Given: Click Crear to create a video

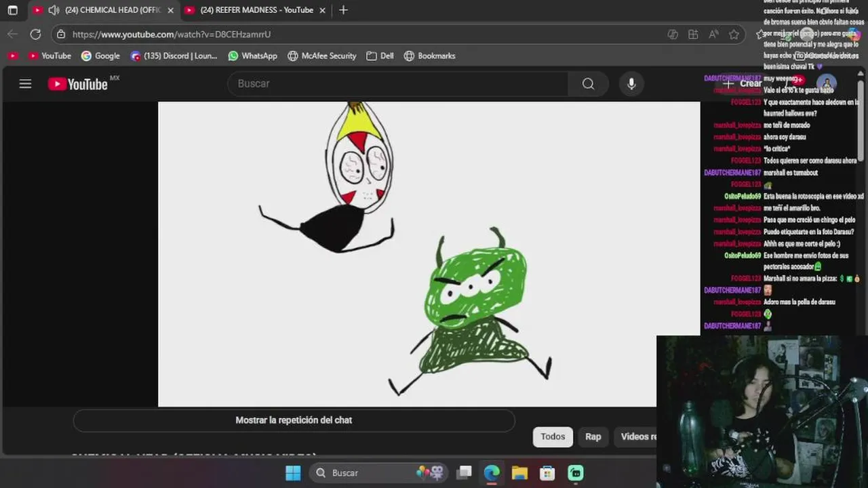Looking at the screenshot, I should coord(741,83).
